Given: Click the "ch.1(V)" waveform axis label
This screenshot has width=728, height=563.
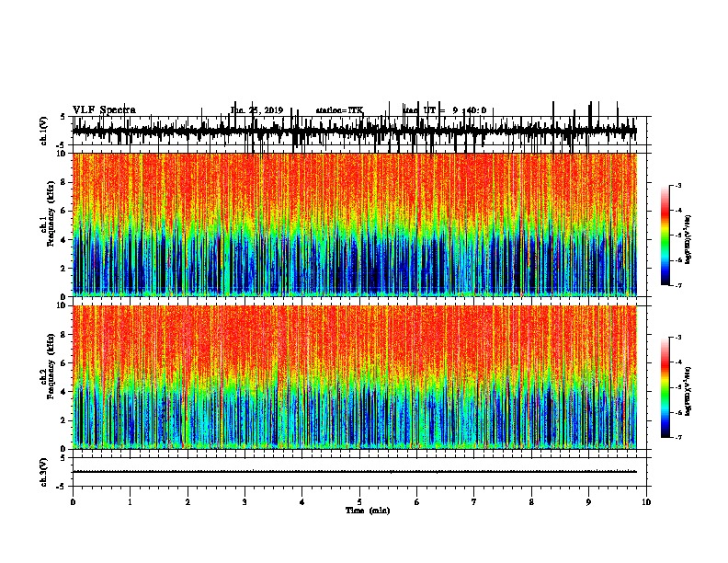Looking at the screenshot, I should click(x=44, y=131).
